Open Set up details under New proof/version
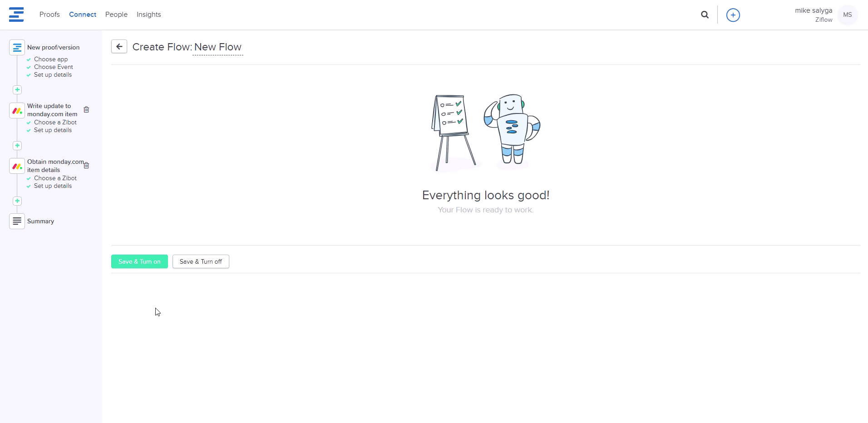868x423 pixels. pos(53,75)
